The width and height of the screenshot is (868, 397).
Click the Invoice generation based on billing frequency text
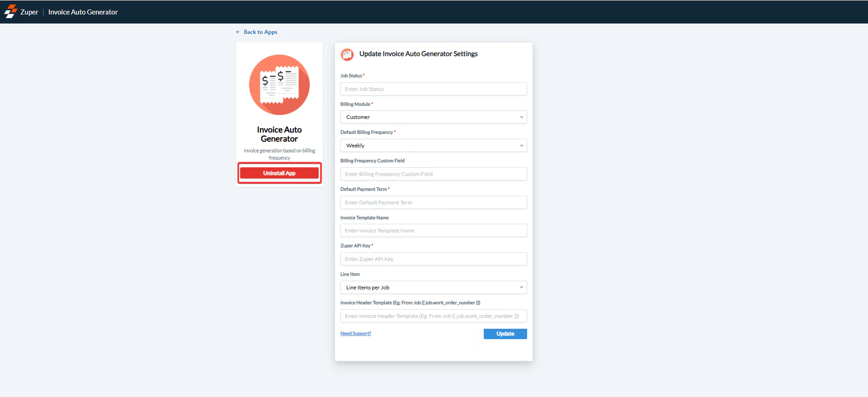tap(279, 154)
